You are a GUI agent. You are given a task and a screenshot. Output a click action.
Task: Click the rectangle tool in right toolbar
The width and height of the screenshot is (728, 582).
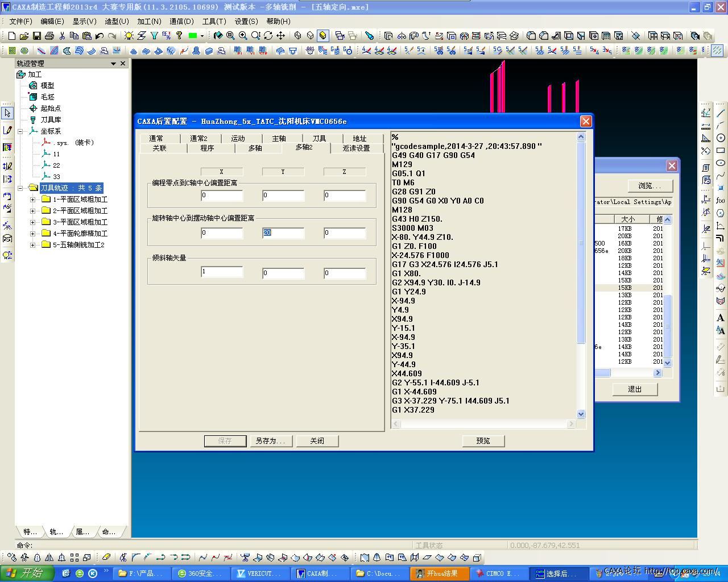click(721, 151)
